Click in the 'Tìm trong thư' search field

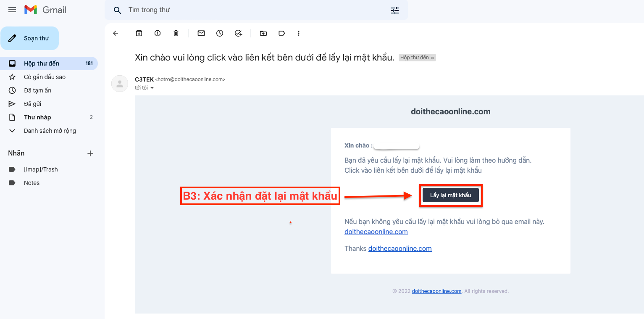[x=256, y=10]
